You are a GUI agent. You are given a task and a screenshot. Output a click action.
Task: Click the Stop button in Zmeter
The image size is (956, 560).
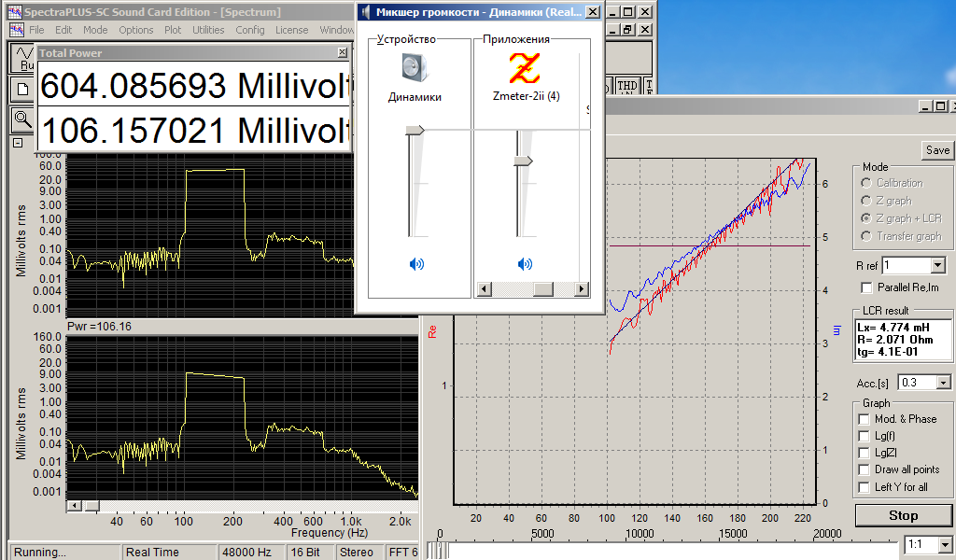coord(903,515)
